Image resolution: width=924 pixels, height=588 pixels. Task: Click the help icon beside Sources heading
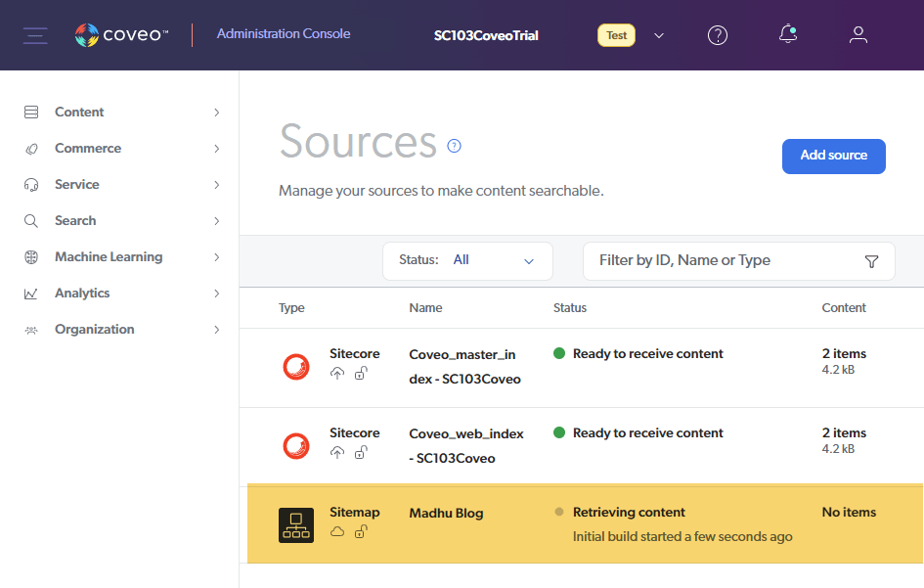454,146
